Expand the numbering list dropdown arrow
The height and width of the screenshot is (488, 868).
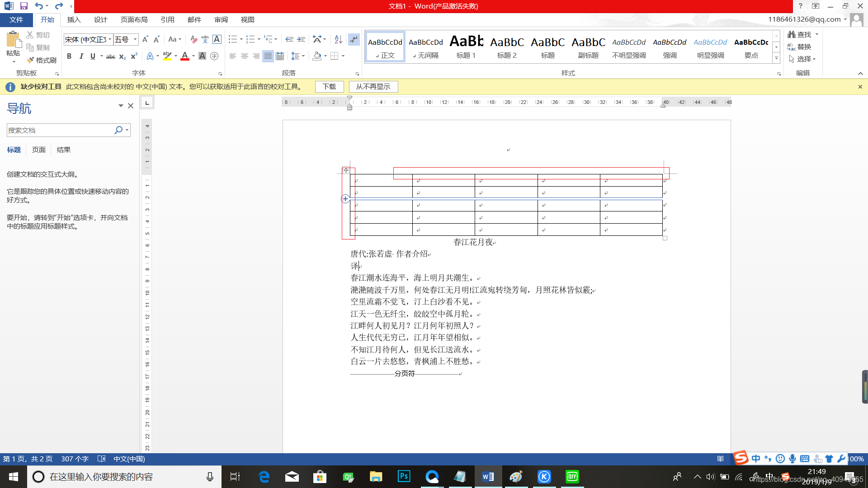[259, 39]
